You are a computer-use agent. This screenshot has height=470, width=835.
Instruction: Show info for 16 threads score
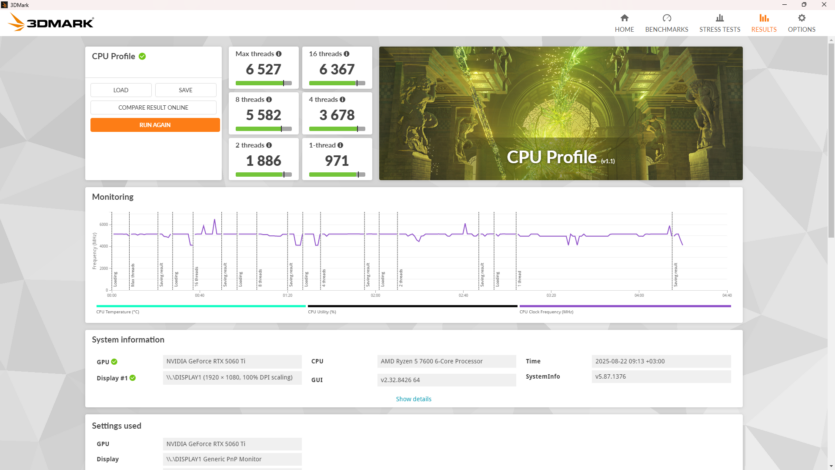pyautogui.click(x=347, y=54)
